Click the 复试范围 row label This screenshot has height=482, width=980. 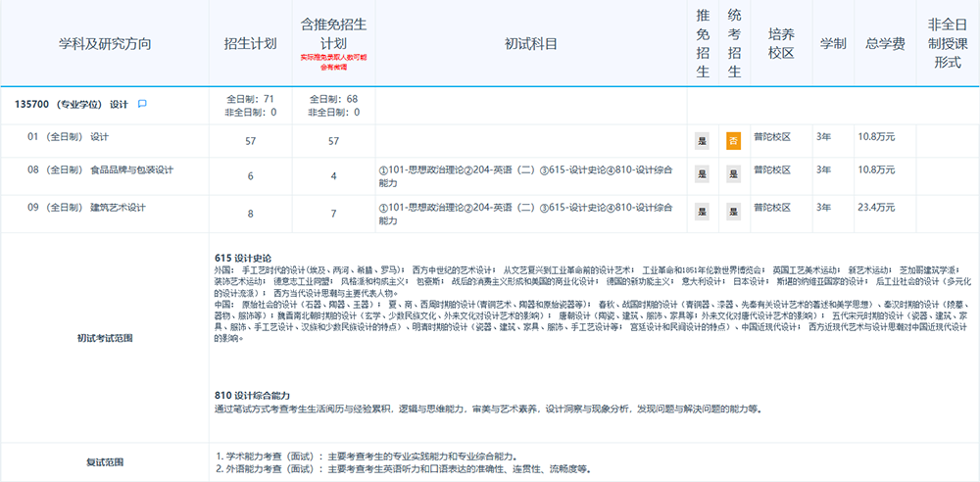pyautogui.click(x=105, y=462)
